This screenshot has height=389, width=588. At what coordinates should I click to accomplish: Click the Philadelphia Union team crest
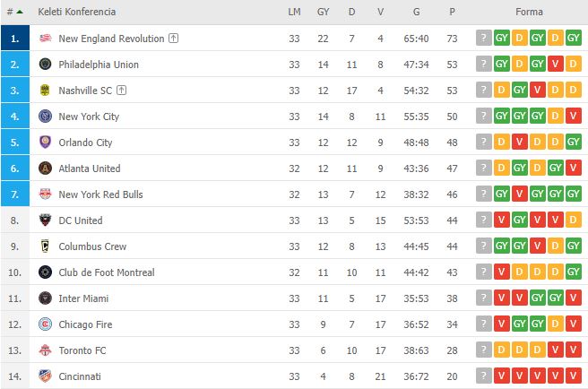tap(45, 65)
